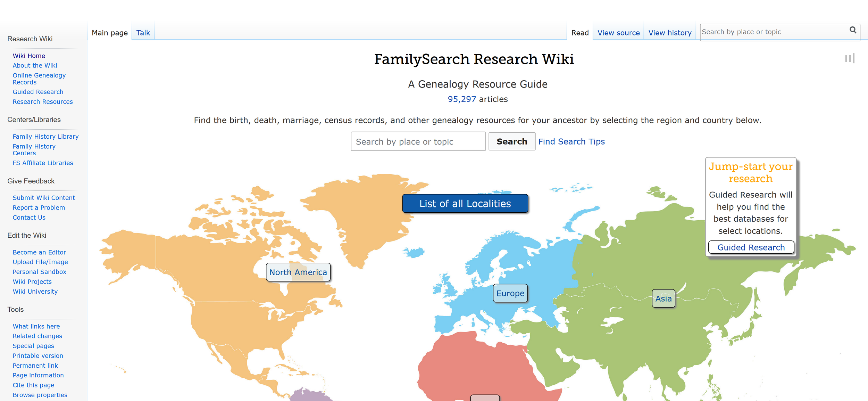Screen dimensions: 868x401
Task: Copy the Permanent link entry
Action: click(35, 366)
